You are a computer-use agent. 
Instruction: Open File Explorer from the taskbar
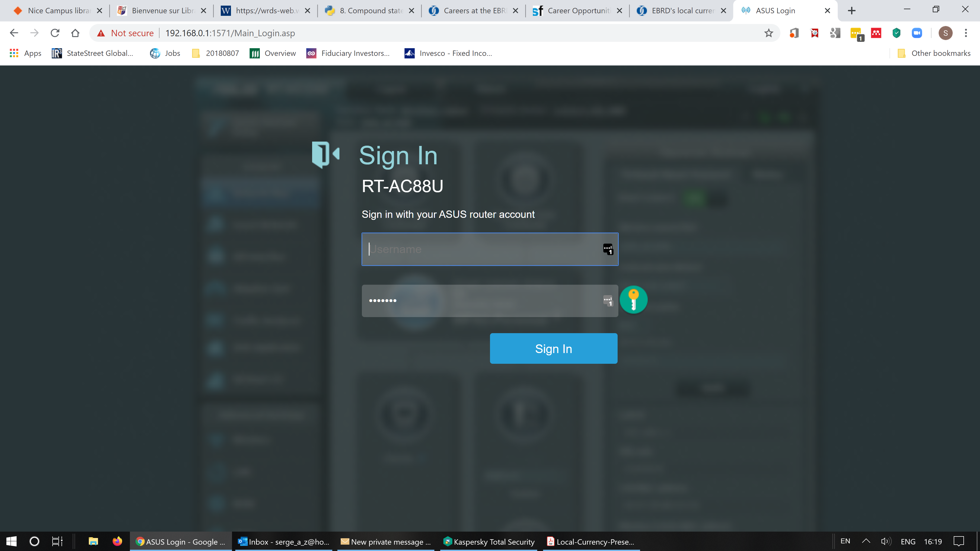pos(93,541)
